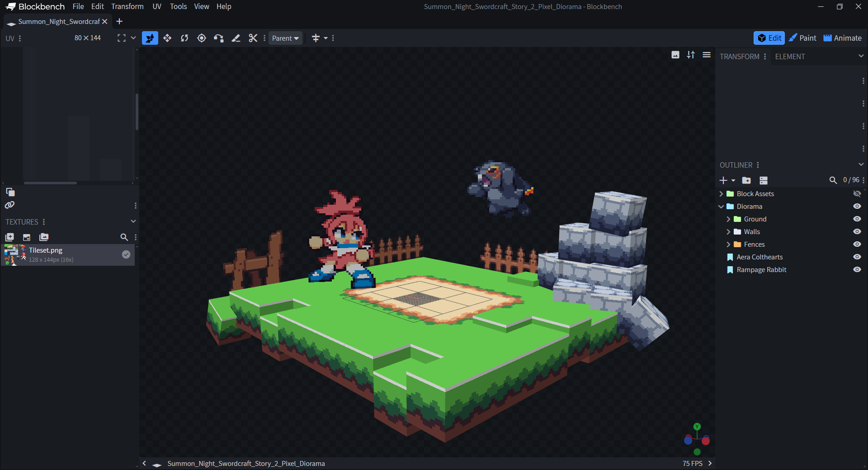Screen dimensions: 868x470
Task: Click the chain link icon below UV editor
Action: click(9, 205)
